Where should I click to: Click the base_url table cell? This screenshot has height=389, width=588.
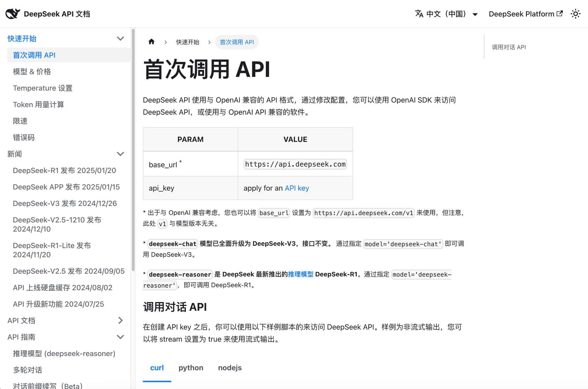click(190, 164)
